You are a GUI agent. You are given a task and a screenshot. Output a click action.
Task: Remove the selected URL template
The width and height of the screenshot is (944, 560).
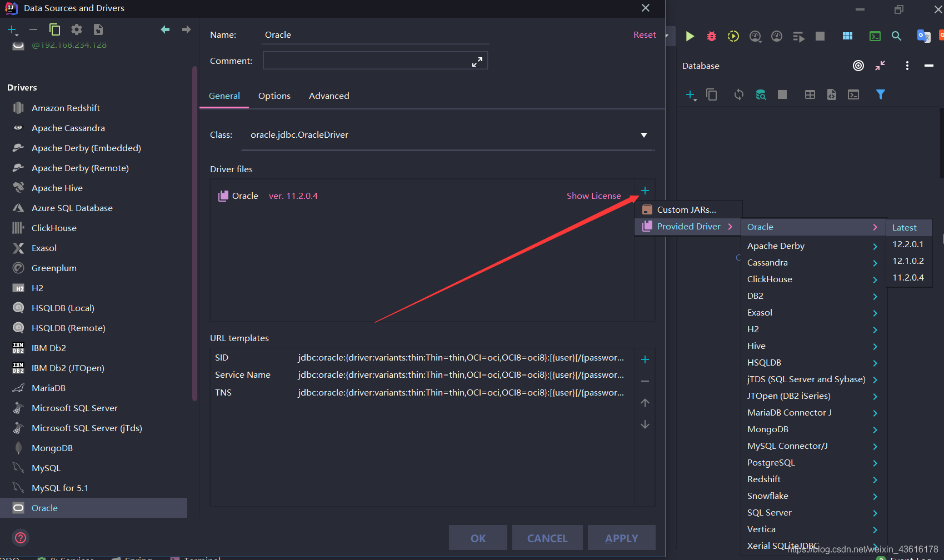[645, 381]
